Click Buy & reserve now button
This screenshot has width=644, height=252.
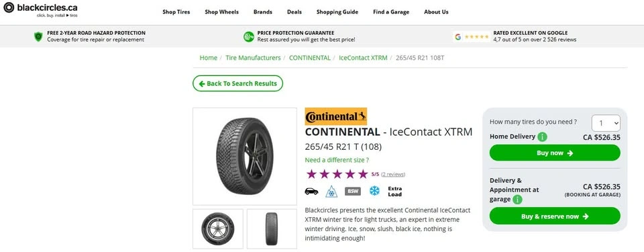555,216
